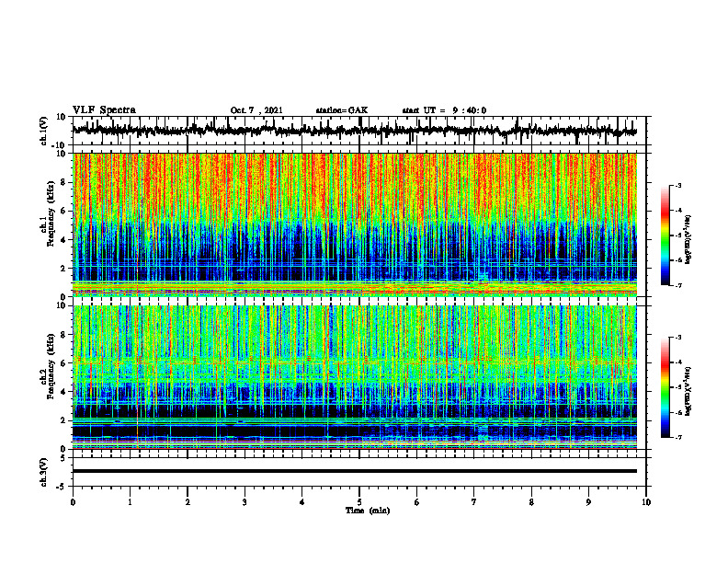Click the thick black ch.3 voltage line

click(354, 471)
